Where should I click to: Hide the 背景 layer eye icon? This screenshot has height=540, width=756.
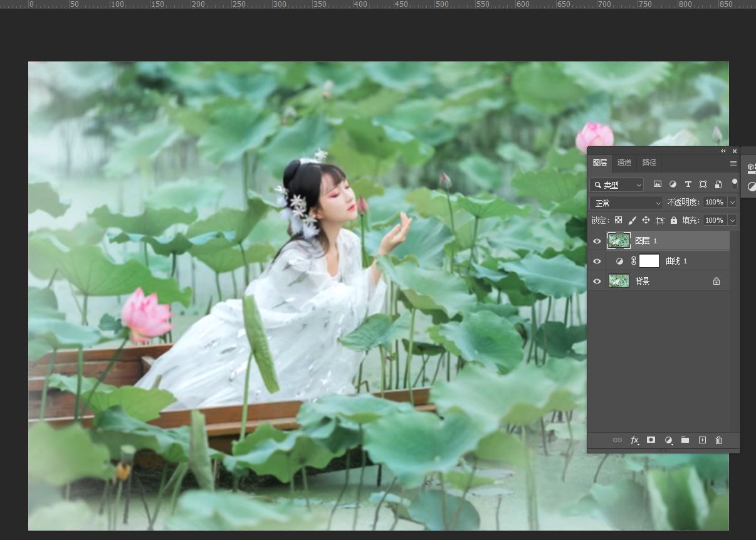point(597,281)
